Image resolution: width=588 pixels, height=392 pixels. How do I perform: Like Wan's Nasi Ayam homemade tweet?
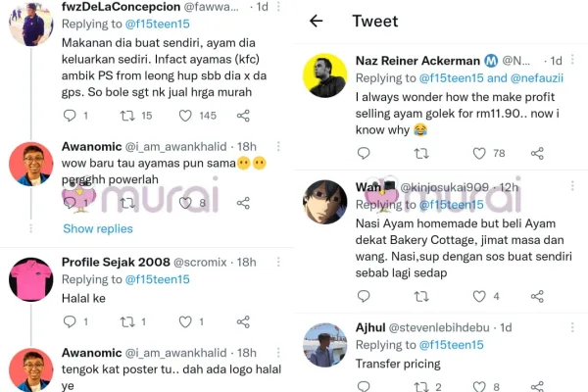(x=479, y=296)
